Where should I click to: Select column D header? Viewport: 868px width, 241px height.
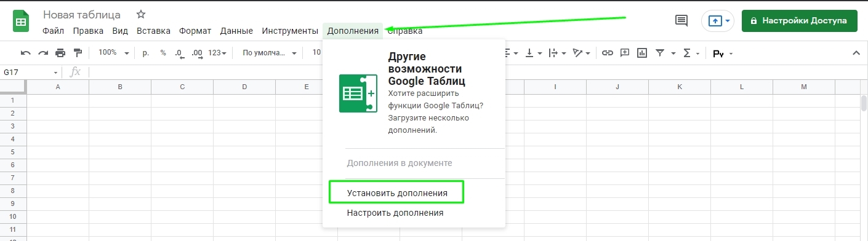[x=244, y=87]
